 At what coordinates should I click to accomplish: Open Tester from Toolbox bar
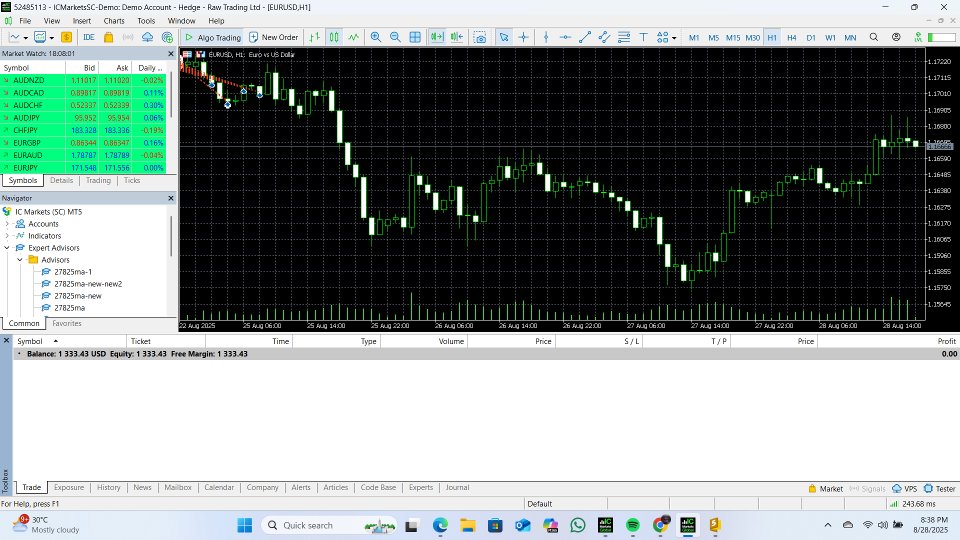(x=939, y=489)
